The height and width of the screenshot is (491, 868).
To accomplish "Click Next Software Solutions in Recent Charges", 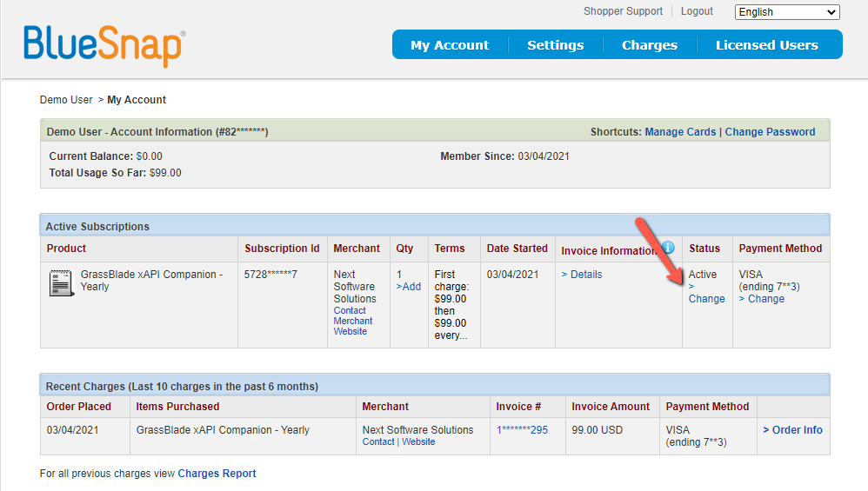I will coord(418,429).
